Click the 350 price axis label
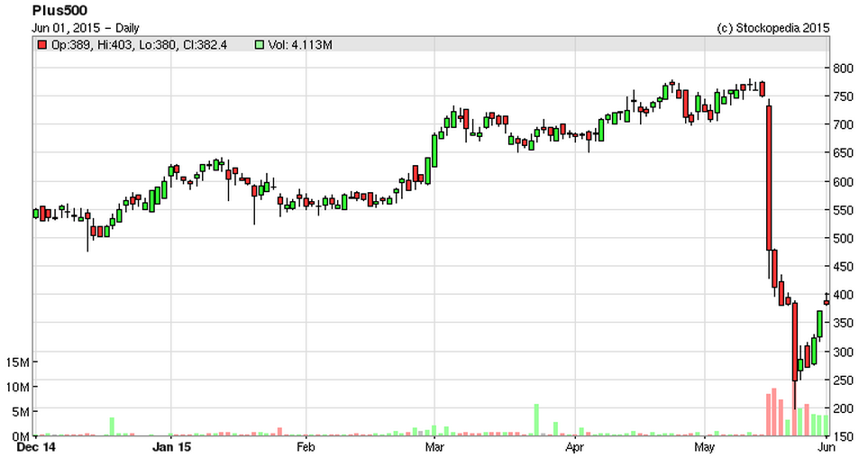Image resolution: width=868 pixels, height=476 pixels. coord(843,324)
